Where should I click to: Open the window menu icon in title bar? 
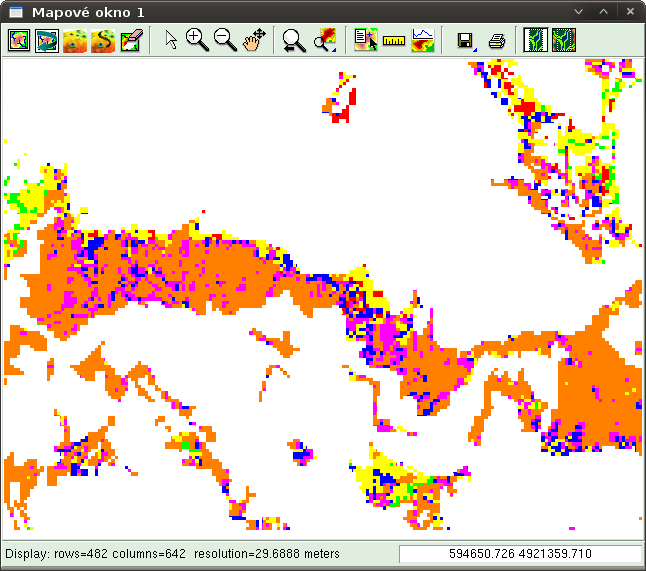pos(16,12)
